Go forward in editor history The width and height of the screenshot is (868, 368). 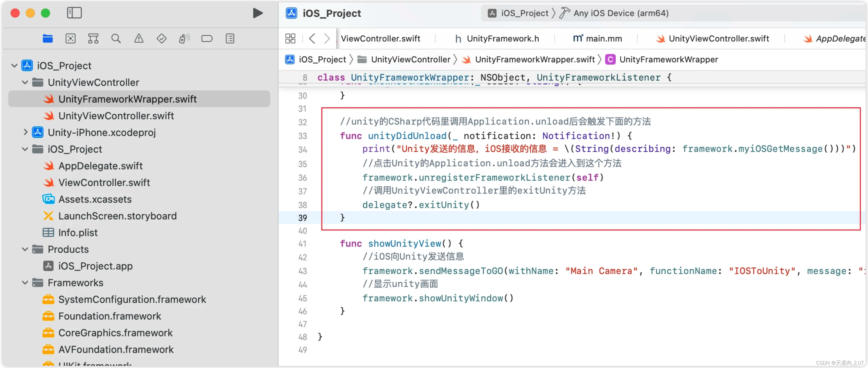(x=326, y=38)
